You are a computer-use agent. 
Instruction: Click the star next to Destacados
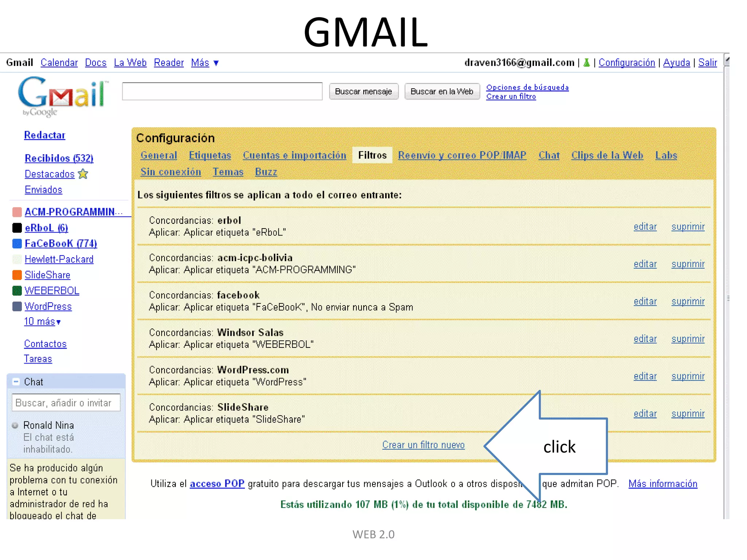[83, 174]
